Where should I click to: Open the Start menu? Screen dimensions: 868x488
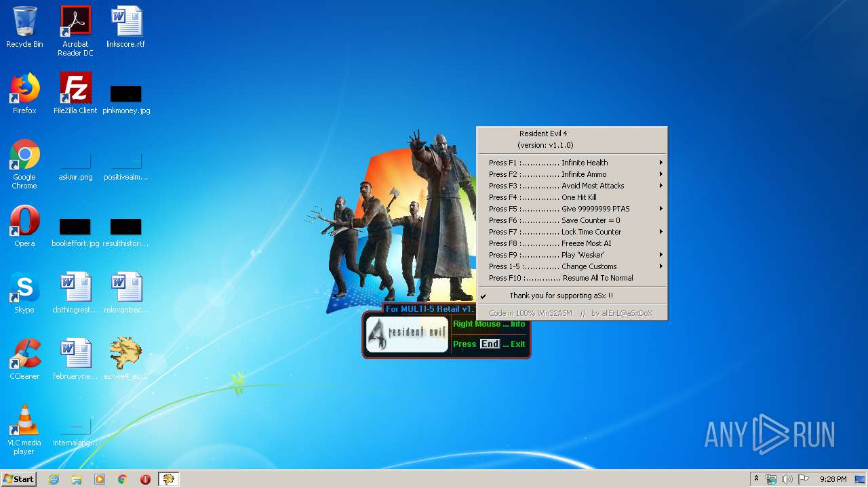point(19,479)
